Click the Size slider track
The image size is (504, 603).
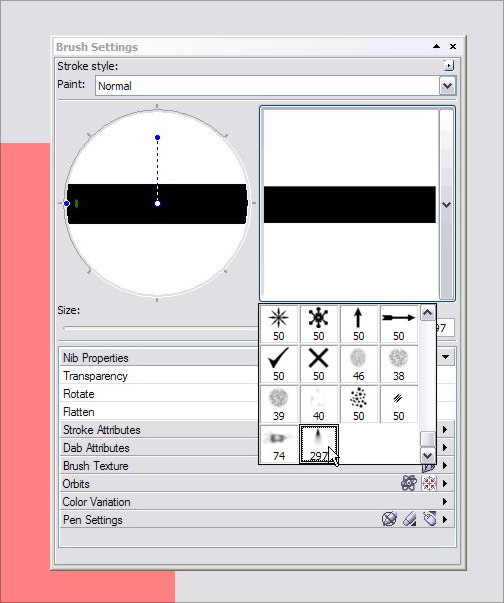pyautogui.click(x=161, y=329)
